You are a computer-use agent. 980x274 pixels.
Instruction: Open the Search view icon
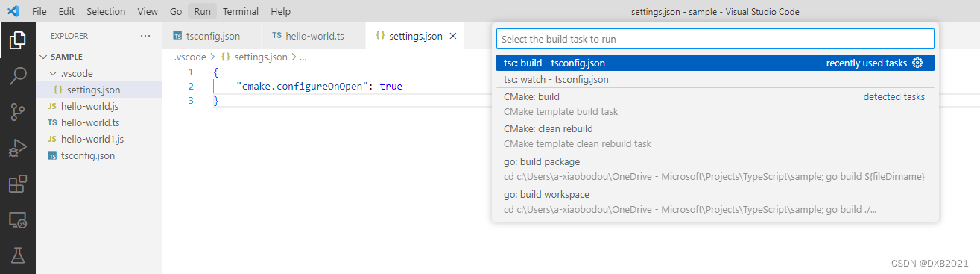[x=18, y=76]
